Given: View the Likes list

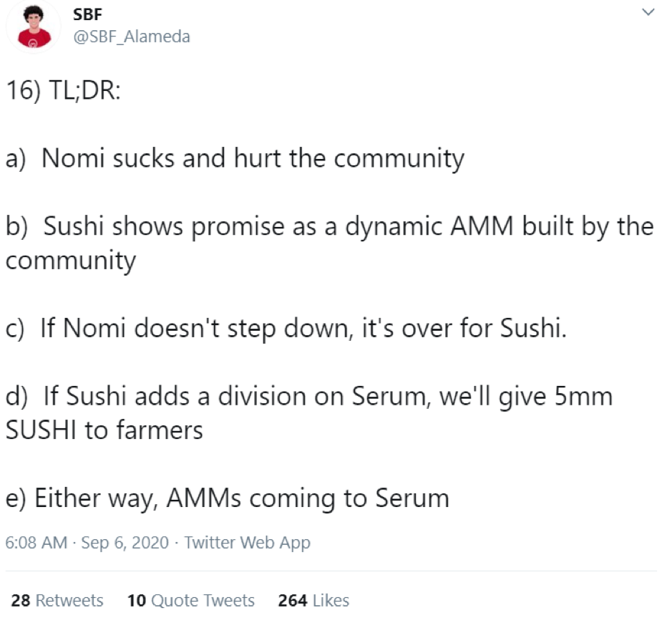Looking at the screenshot, I should tap(313, 600).
